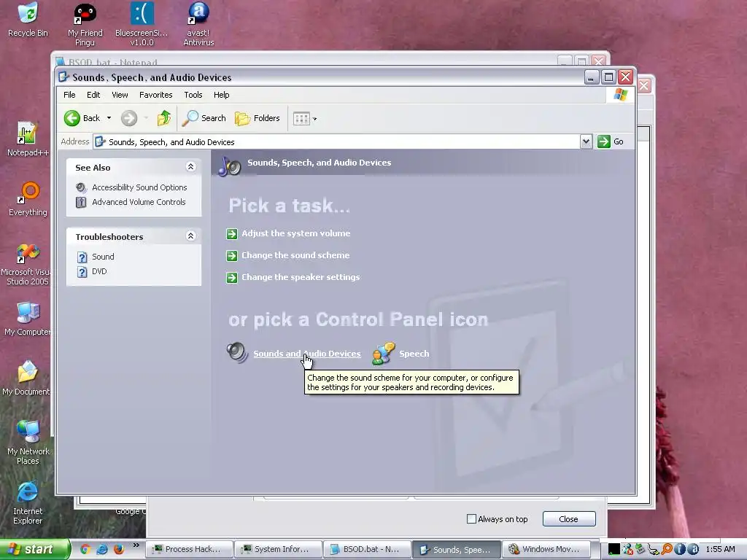Open Sounds and Audio Devices link
The width and height of the screenshot is (747, 560).
[x=307, y=354]
